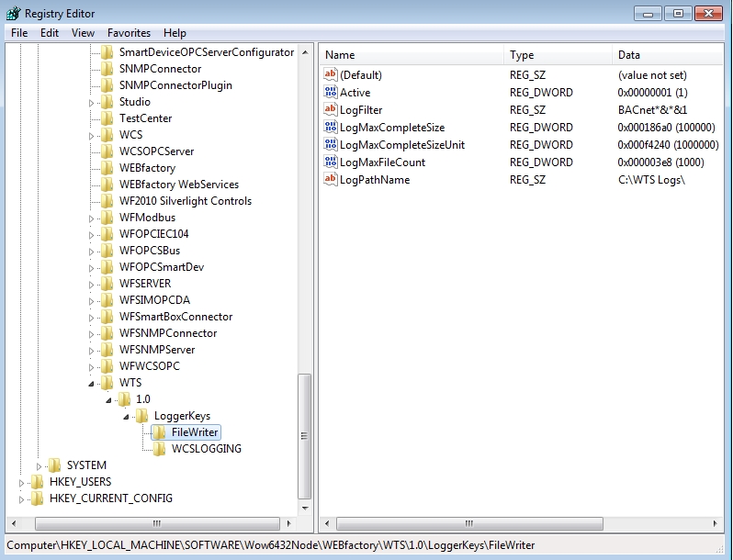The image size is (733, 560).
Task: Select the LoggerKeys key
Action: tap(182, 416)
